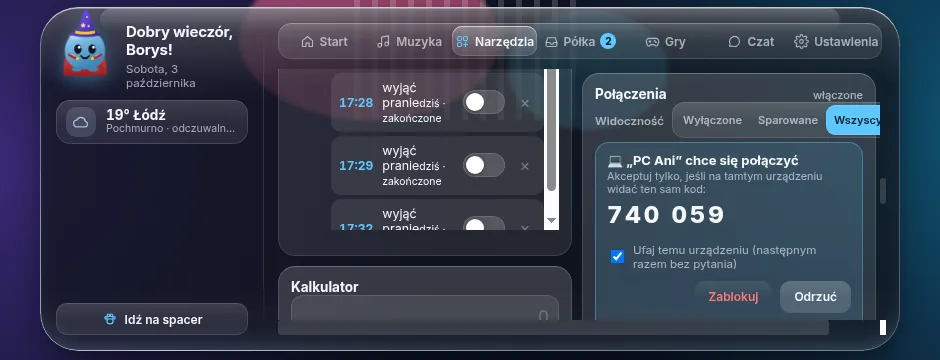Click the 17:29 time label
Viewport: 940px width, 360px height.
(356, 165)
